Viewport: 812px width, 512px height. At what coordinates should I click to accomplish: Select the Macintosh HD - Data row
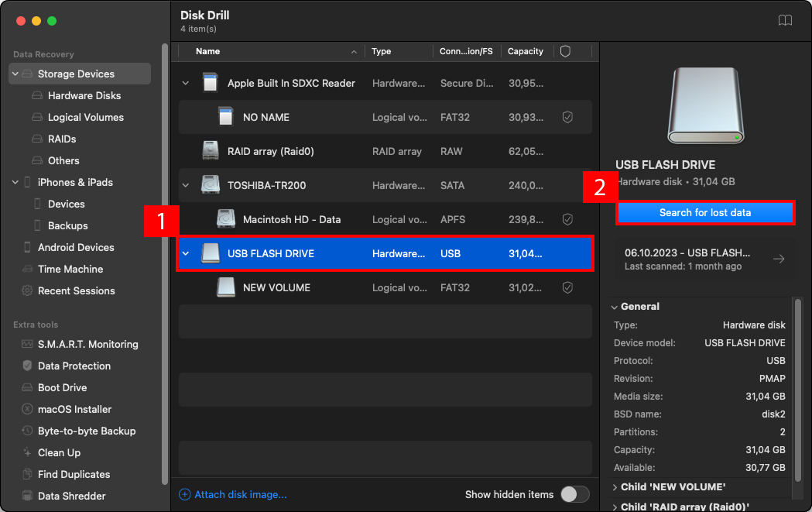(x=385, y=219)
